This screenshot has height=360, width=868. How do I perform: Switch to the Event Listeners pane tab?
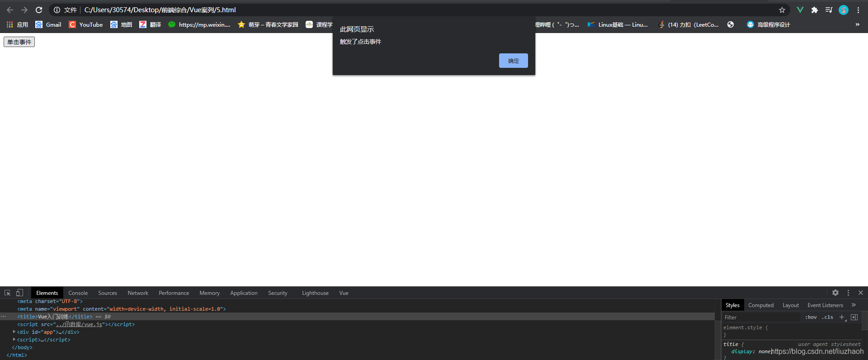[x=825, y=305]
